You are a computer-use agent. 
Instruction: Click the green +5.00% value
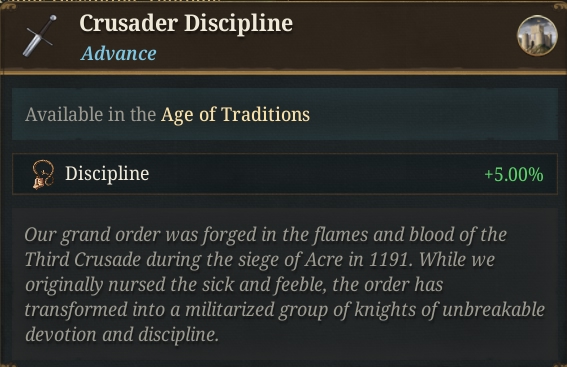[513, 174]
